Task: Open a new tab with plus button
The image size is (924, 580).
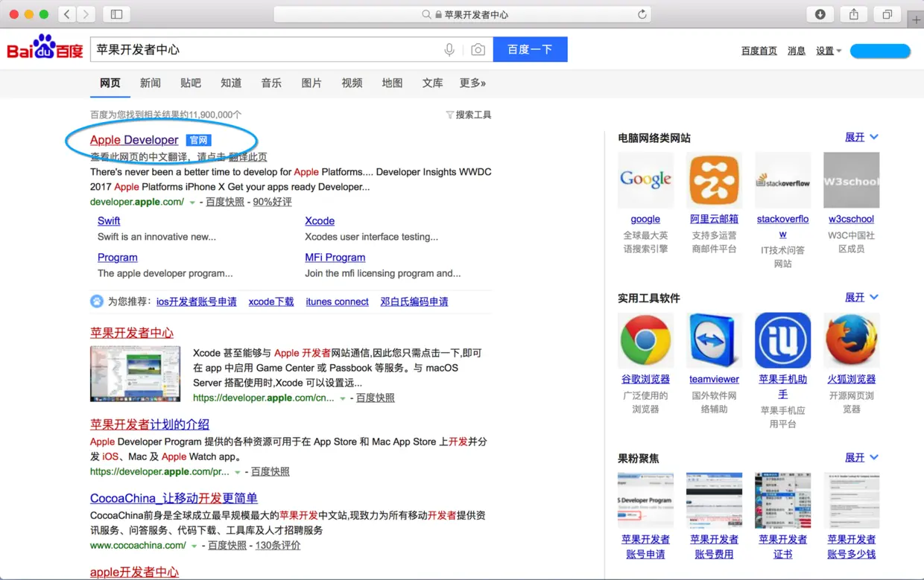Action: (x=917, y=20)
